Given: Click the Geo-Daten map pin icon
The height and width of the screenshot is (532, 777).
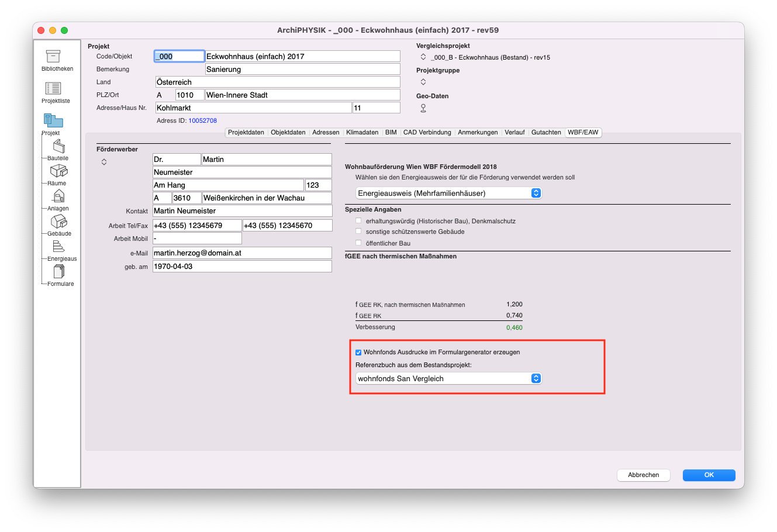Looking at the screenshot, I should pos(423,108).
